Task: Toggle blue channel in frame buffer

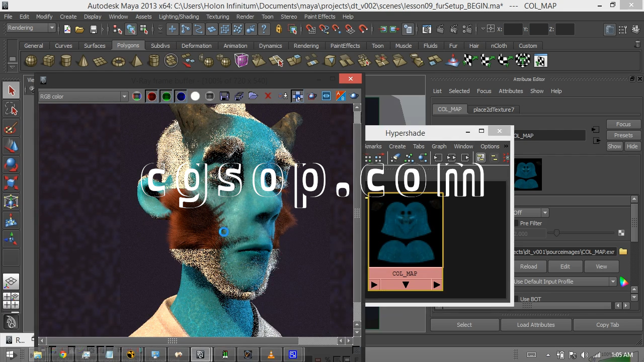Action: [181, 96]
